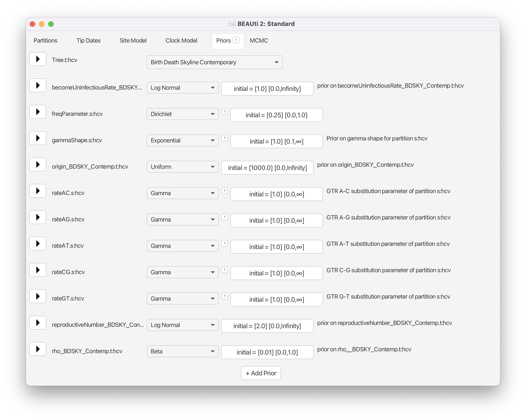Click help icon for rateAT Gamma prior
The height and width of the screenshot is (420, 526).
pos(224,243)
